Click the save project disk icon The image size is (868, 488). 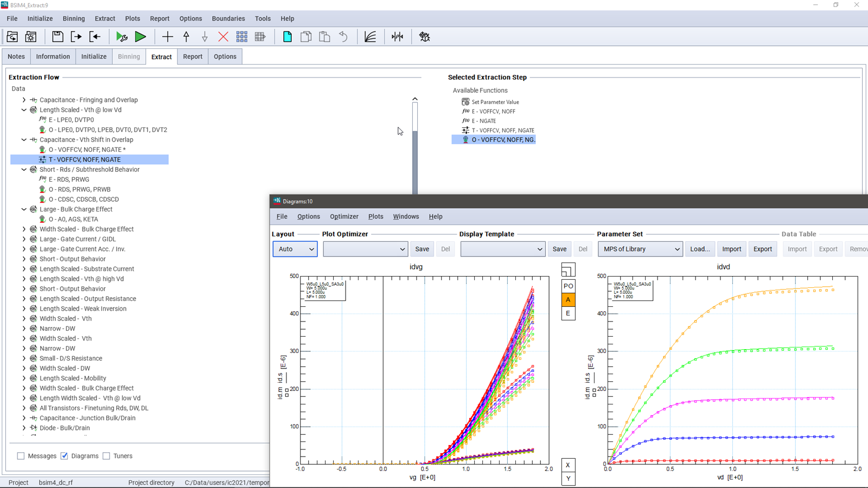coord(57,36)
